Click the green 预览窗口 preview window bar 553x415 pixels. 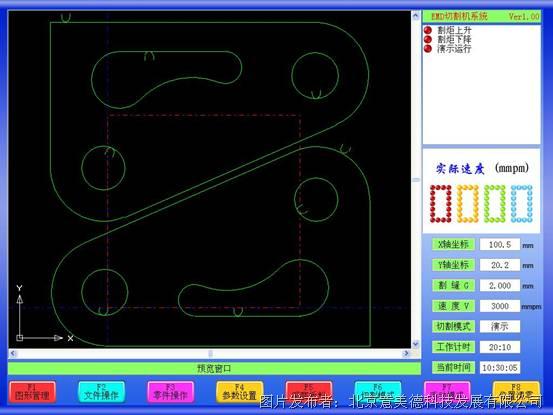[214, 369]
